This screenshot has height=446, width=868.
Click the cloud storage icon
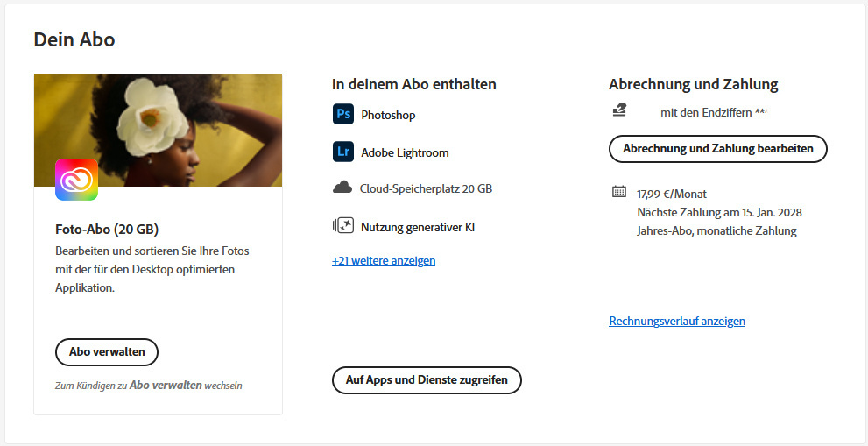click(342, 188)
